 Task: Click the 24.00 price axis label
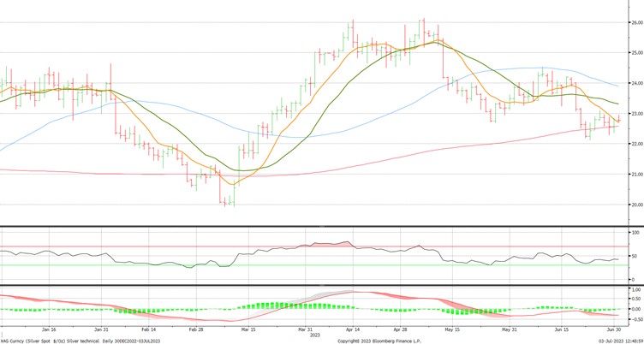637,83
